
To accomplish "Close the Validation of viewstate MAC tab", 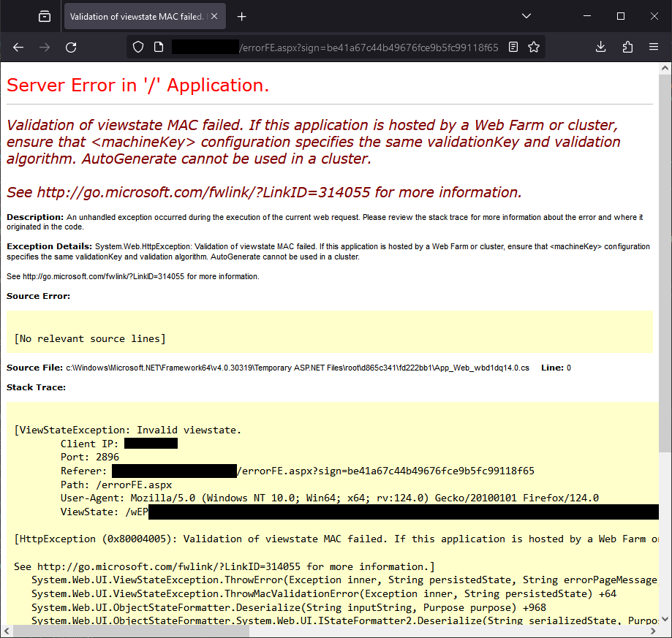I will (x=214, y=16).
